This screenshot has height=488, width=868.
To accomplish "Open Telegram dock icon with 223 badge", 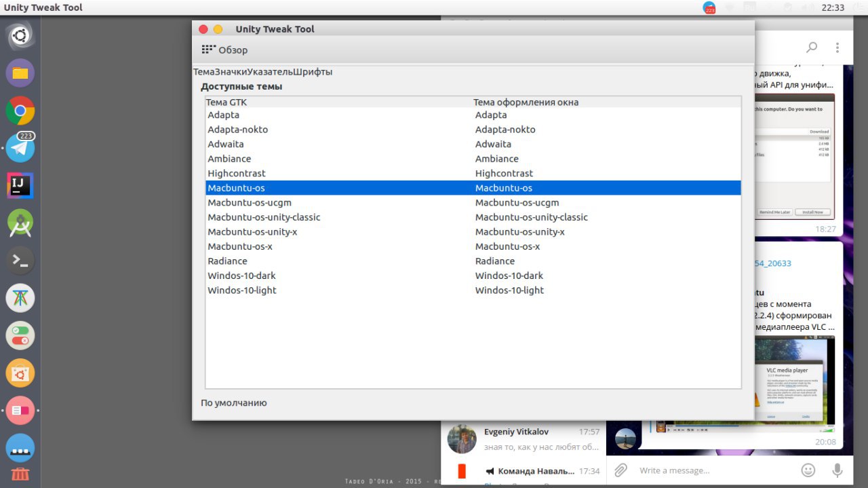I will 20,147.
